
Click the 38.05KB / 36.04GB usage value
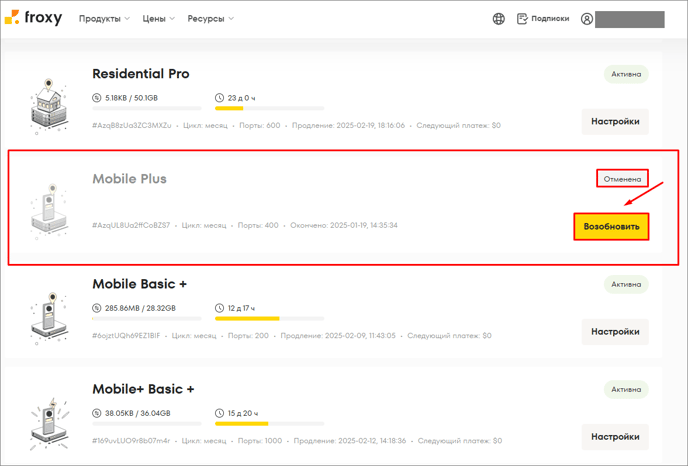pos(138,413)
